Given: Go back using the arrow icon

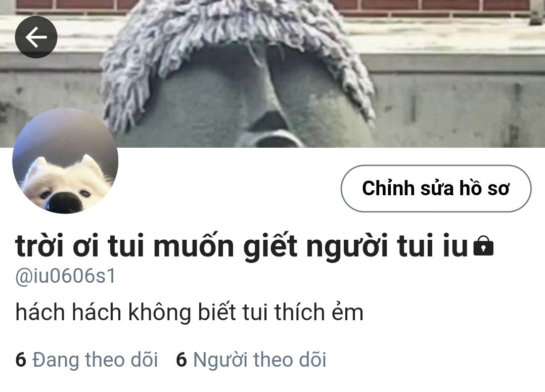Looking at the screenshot, I should (36, 37).
